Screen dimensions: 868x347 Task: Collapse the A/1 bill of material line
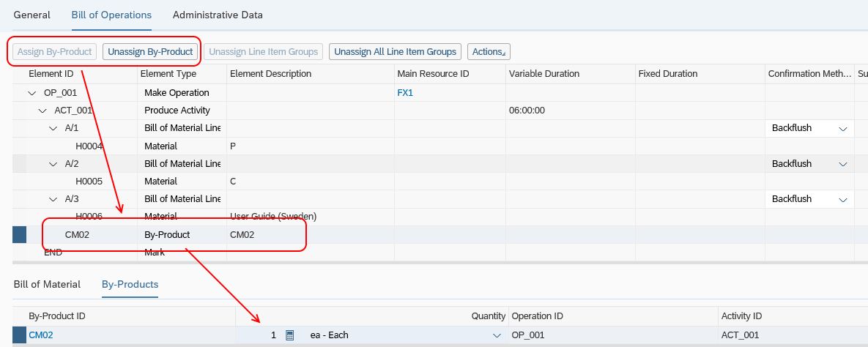point(53,128)
